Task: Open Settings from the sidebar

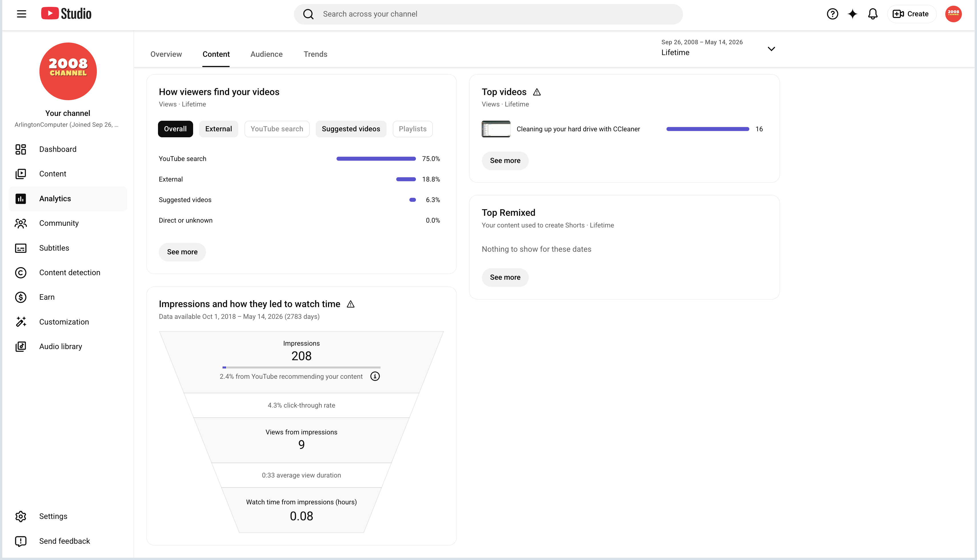Action: [x=68, y=516]
